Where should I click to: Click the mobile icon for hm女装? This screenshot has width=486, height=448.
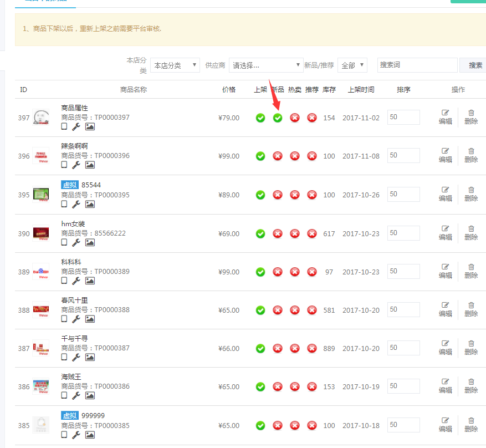(64, 242)
